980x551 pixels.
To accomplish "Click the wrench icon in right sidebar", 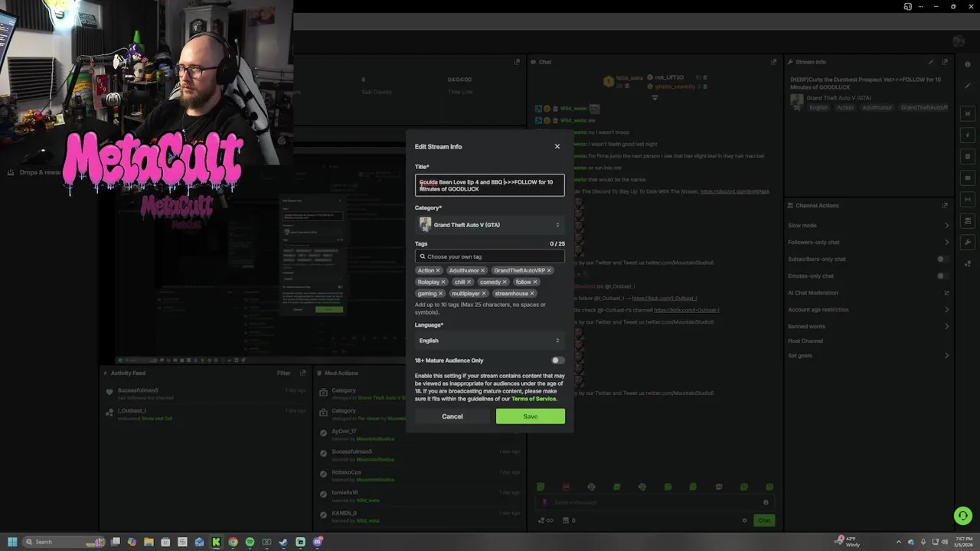I will pos(968,243).
